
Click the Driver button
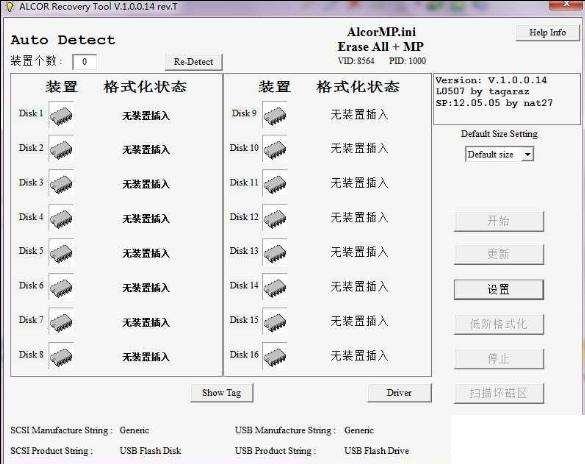click(x=399, y=393)
